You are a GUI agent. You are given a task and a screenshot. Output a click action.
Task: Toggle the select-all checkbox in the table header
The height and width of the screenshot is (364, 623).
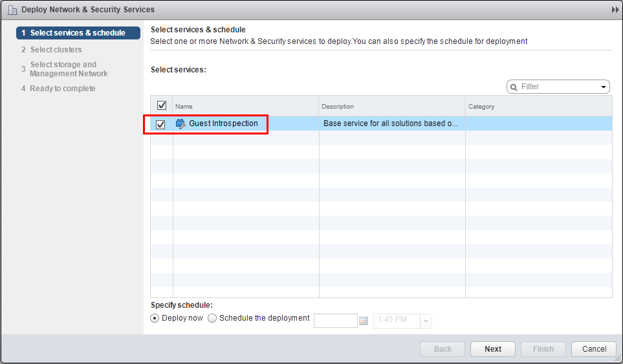(161, 105)
